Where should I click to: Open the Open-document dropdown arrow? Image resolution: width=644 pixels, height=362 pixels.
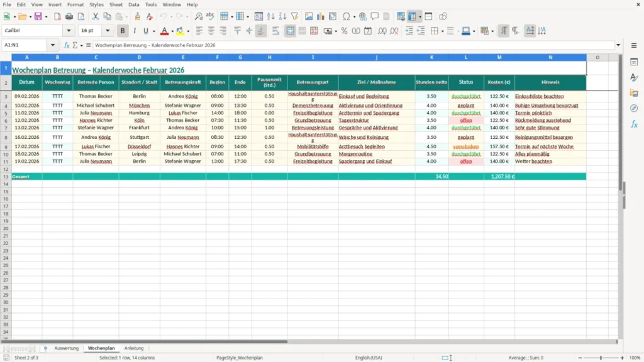tap(30, 17)
